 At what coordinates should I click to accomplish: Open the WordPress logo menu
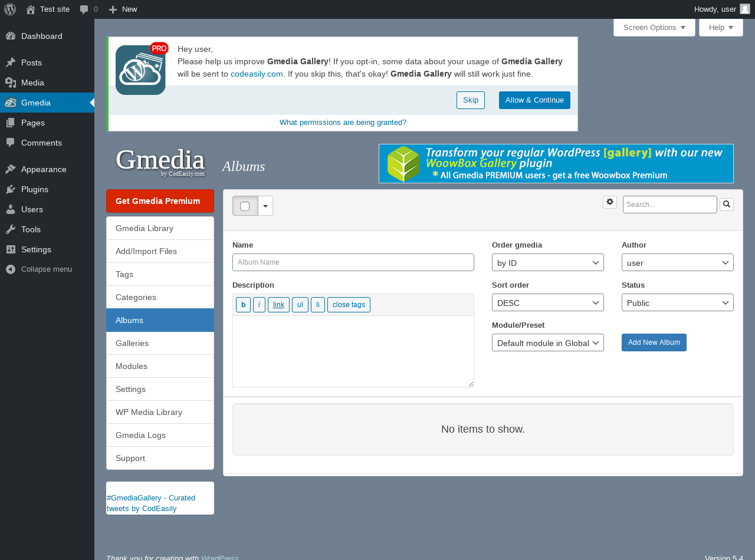coord(10,9)
